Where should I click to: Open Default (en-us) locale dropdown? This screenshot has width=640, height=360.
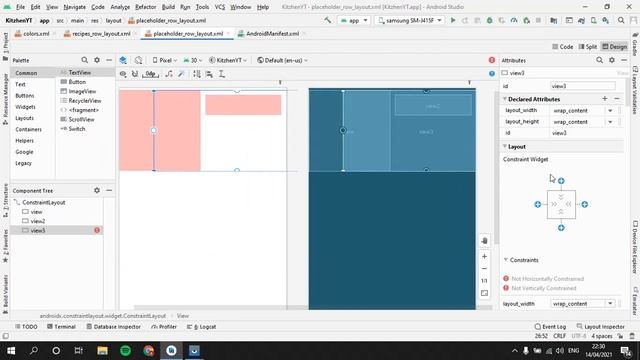click(x=282, y=60)
